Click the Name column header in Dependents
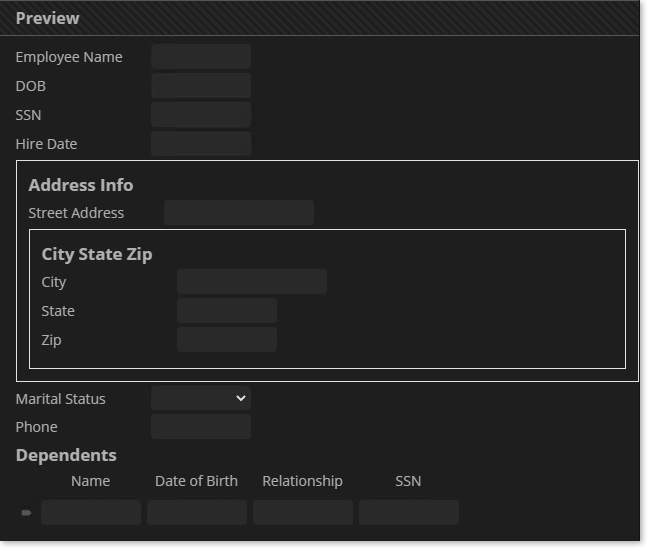Viewport: 648px width, 549px height. (x=91, y=481)
